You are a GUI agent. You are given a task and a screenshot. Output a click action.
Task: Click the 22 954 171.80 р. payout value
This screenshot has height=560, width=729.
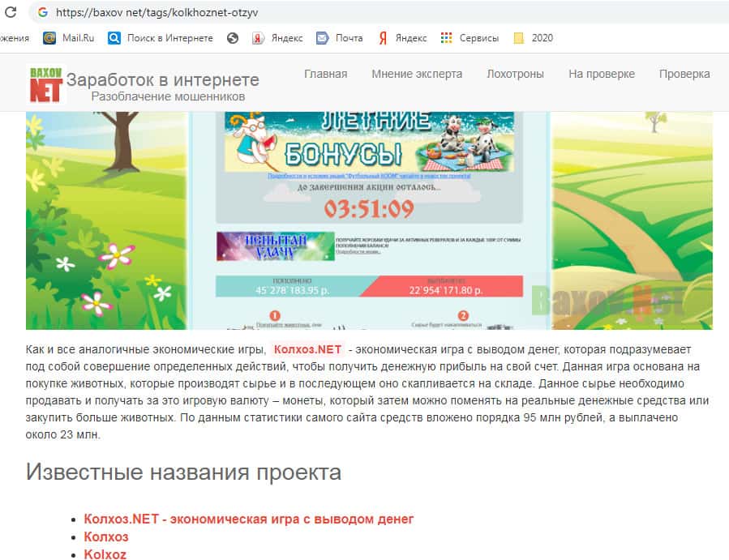[x=445, y=290]
